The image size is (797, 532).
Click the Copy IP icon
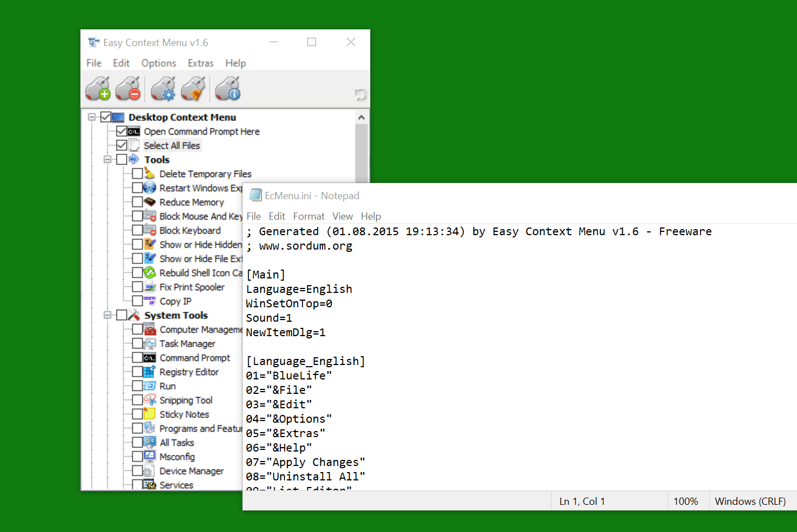click(x=150, y=301)
